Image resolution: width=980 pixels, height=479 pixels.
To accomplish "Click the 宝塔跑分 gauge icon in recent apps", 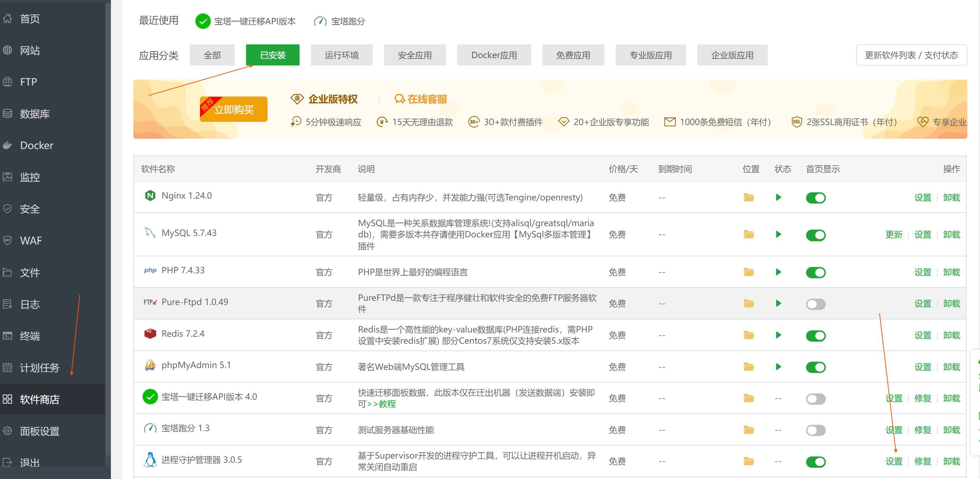I will [320, 21].
